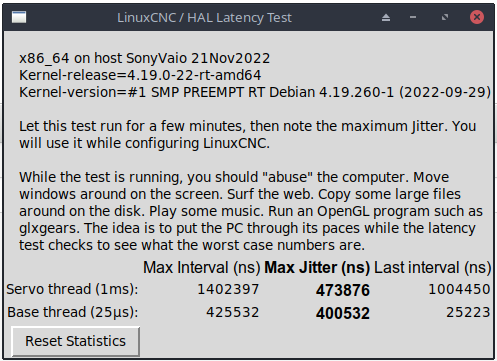Click the Last interval (ns) column header

coord(432,267)
